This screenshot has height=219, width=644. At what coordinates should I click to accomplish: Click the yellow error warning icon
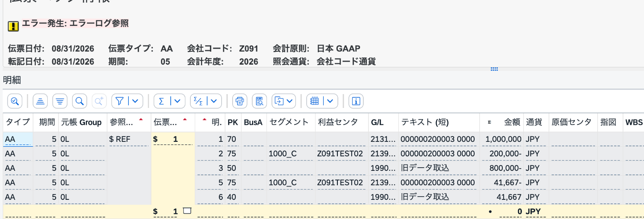tap(13, 26)
